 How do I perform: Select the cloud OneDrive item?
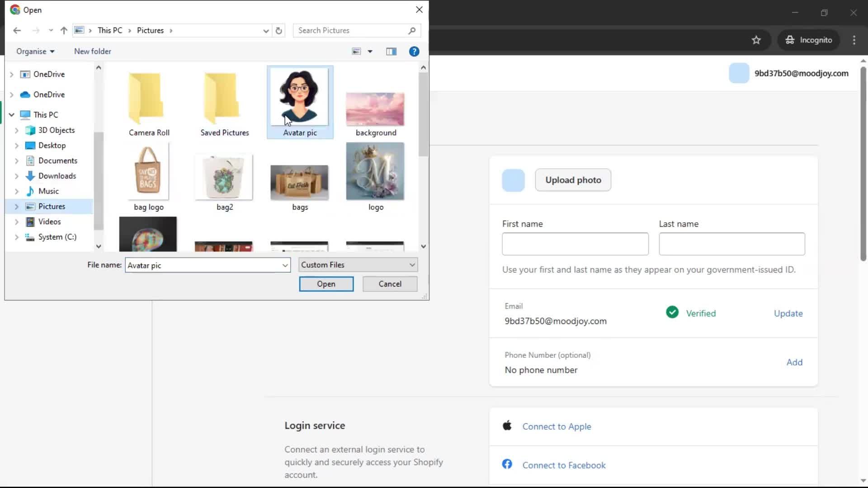43,94
